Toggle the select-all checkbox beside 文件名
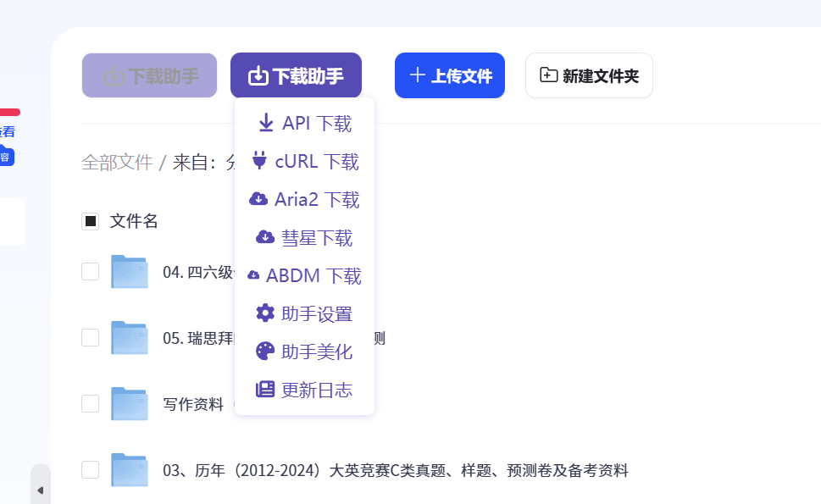Viewport: 821px width, 504px height. 91,221
